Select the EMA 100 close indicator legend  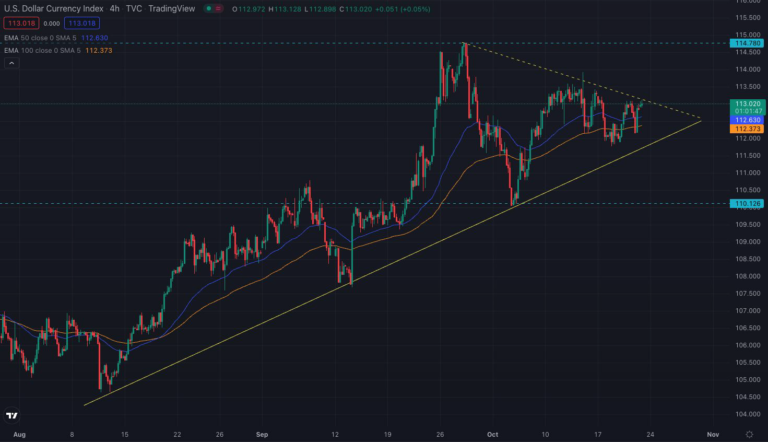click(42, 50)
